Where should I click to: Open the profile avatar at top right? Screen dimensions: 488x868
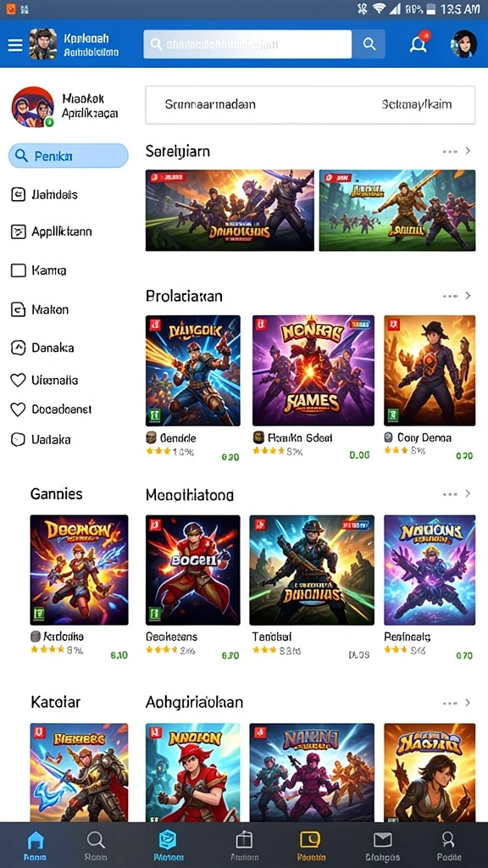463,44
